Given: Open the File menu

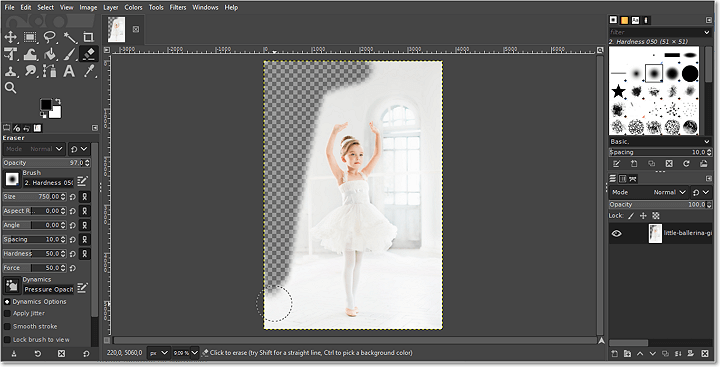Looking at the screenshot, I should pyautogui.click(x=9, y=7).
